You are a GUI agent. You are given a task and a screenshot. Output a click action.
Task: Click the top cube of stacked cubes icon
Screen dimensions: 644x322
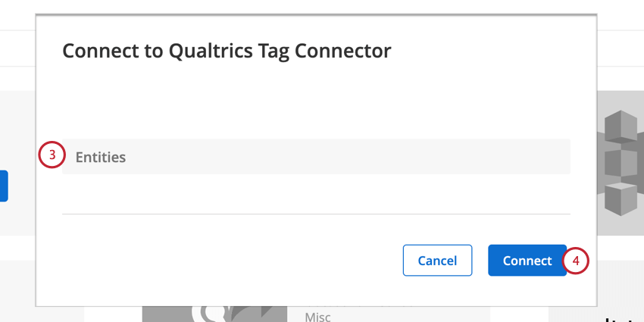point(623,127)
